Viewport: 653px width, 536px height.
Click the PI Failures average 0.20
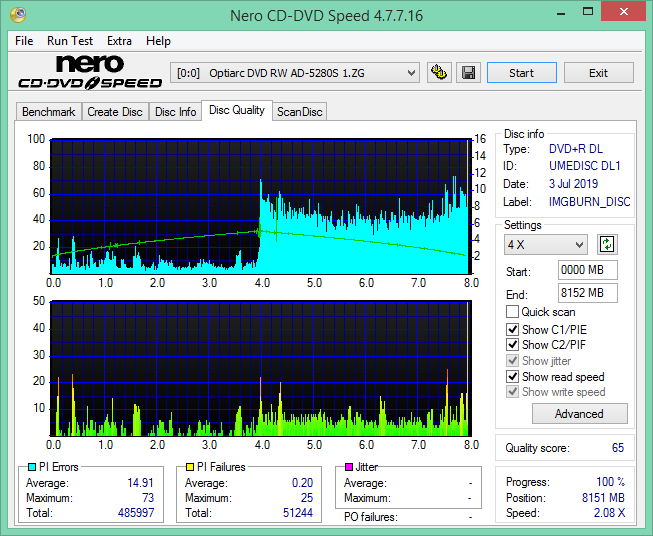pyautogui.click(x=302, y=483)
